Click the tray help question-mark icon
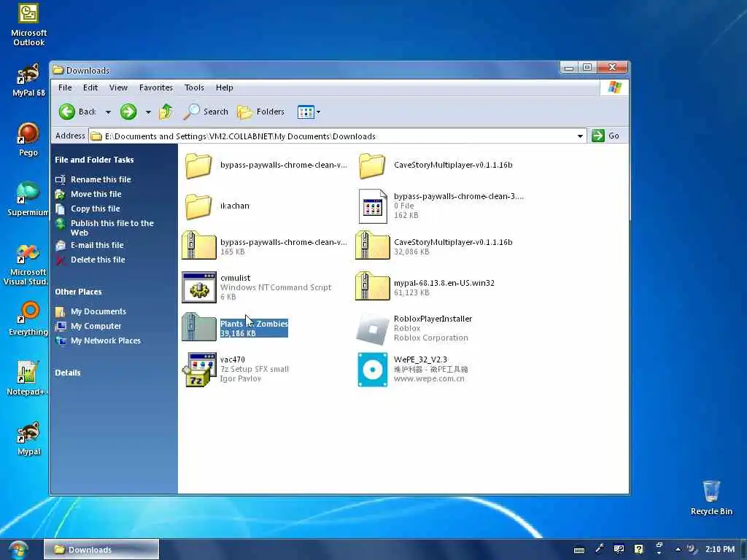The height and width of the screenshot is (560, 747). click(x=639, y=550)
